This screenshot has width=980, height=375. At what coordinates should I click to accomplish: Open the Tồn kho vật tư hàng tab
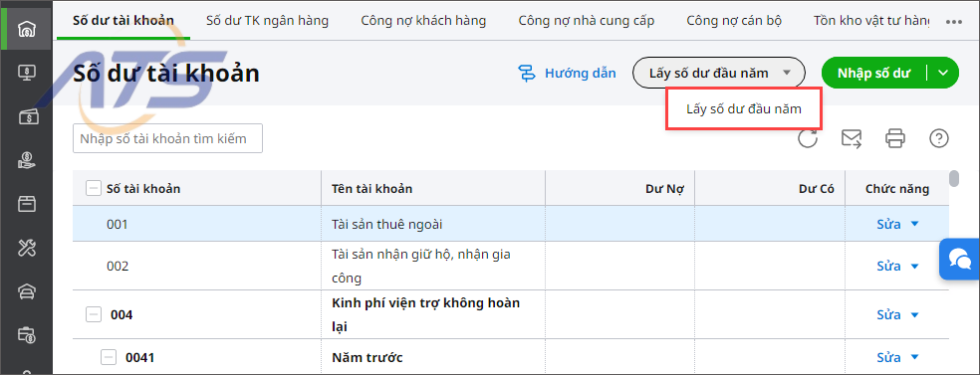pos(871,21)
